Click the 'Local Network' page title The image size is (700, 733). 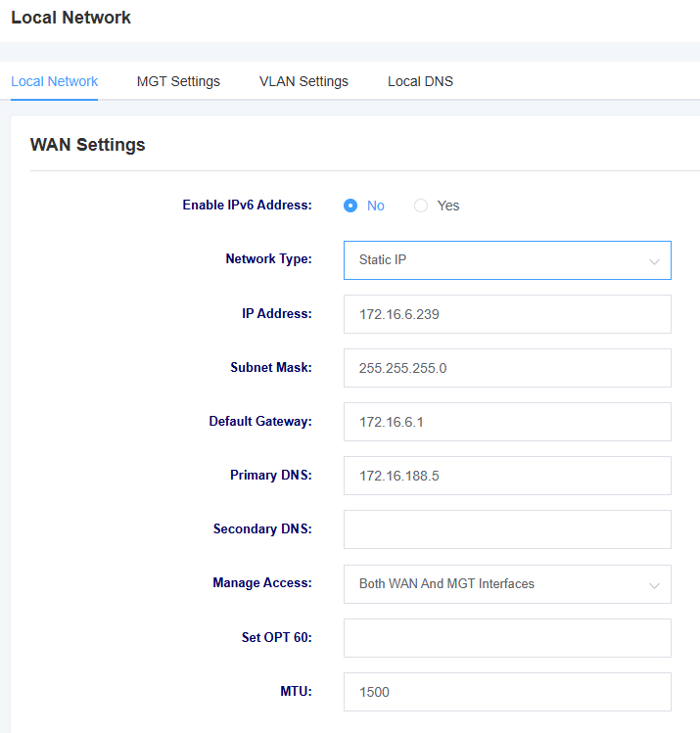pyautogui.click(x=70, y=18)
